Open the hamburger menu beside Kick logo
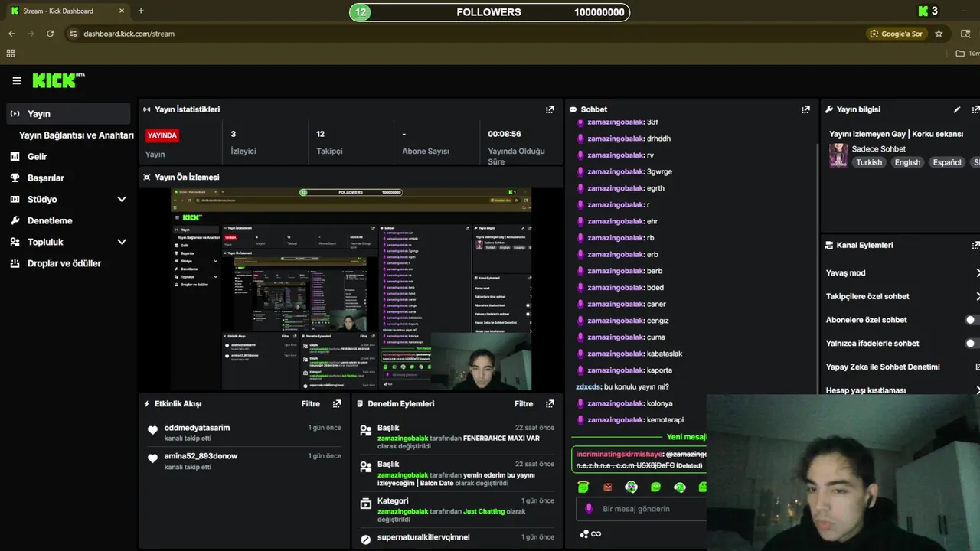Screen dimensions: 980x551 [17, 80]
